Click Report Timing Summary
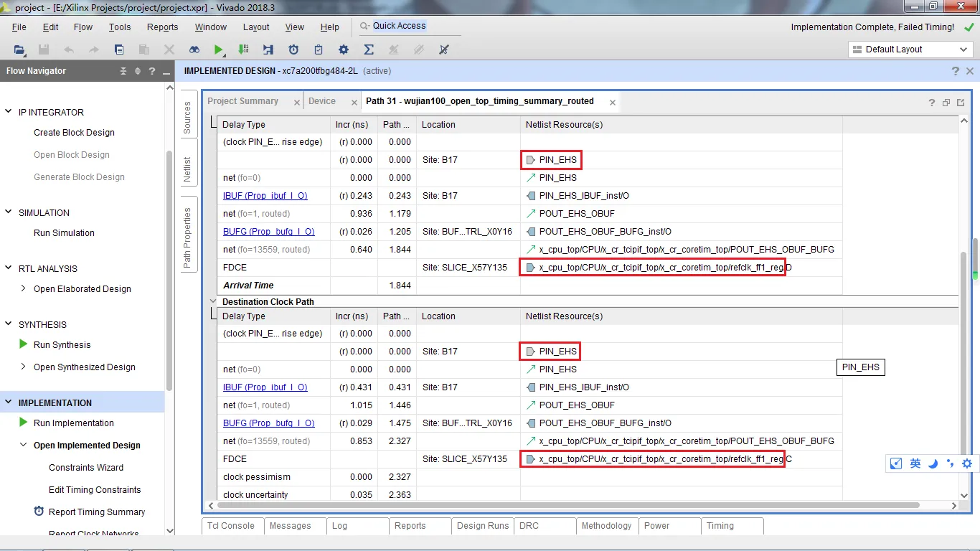Screen dimensions: 980x551 tap(97, 512)
